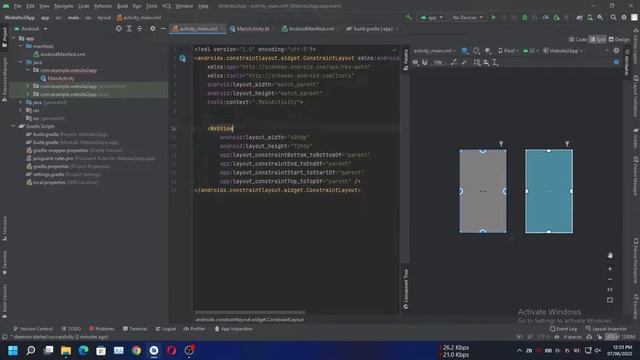The height and width of the screenshot is (360, 640).
Task: Open the Profiler tool window
Action: [194, 329]
